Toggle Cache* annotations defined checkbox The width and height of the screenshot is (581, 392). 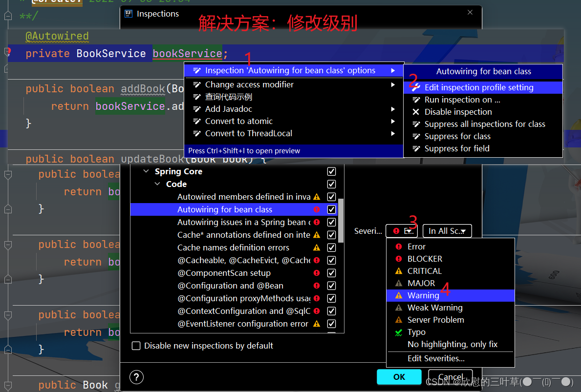pos(332,235)
